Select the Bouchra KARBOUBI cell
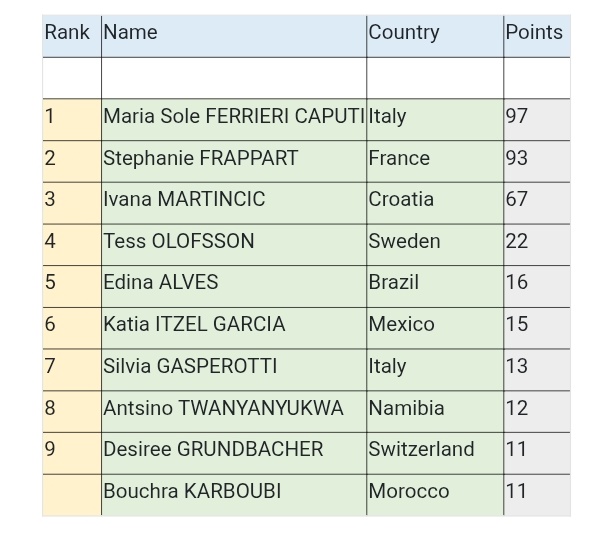The width and height of the screenshot is (595, 546). (x=234, y=495)
